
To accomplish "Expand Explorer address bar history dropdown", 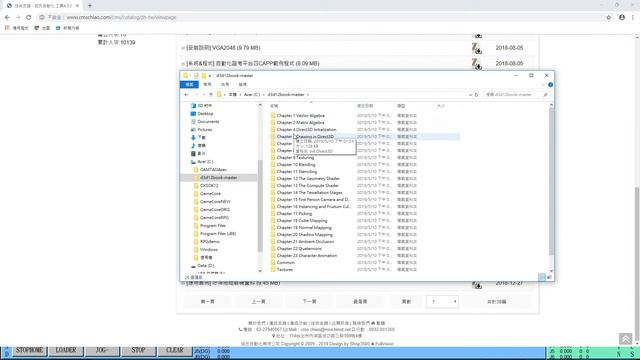I will [x=470, y=95].
